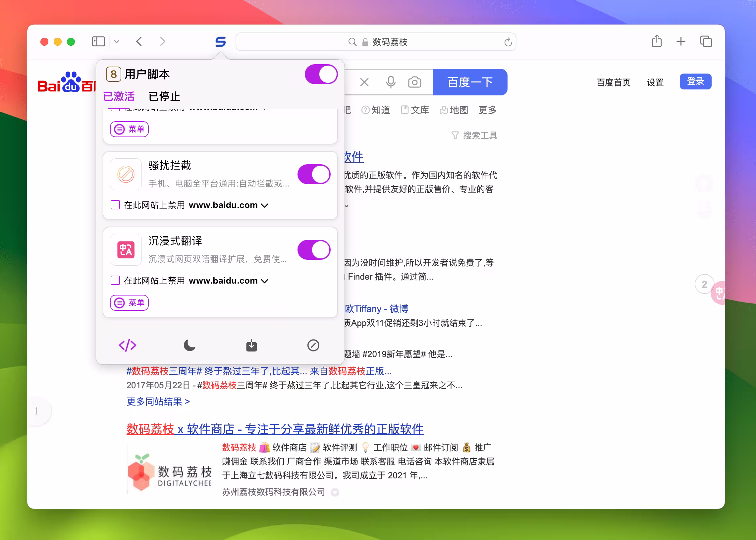Click 苏州荔枝数码科技有限公司 source text
This screenshot has width=756, height=540.
coord(273,492)
